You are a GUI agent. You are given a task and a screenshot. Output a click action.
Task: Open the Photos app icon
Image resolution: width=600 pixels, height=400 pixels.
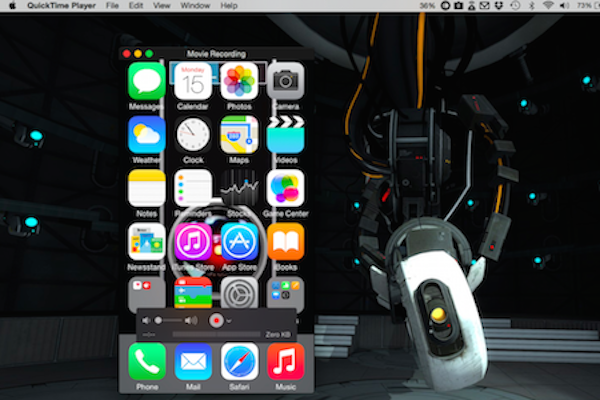click(239, 81)
